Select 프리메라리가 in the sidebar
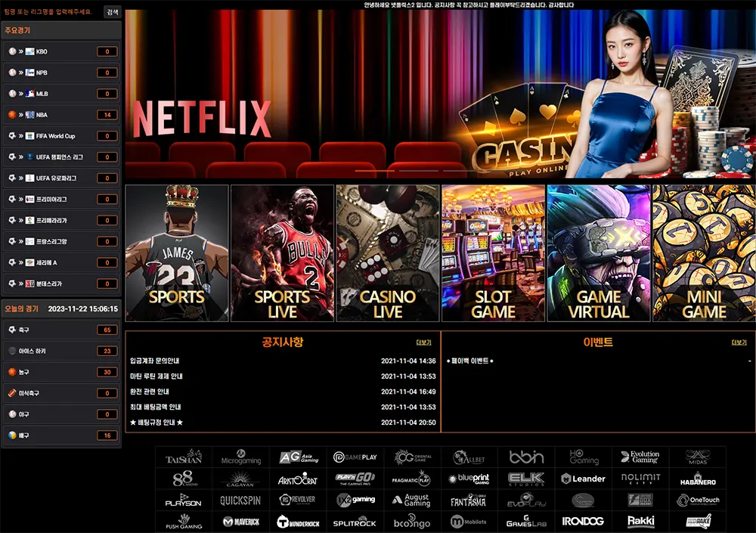 coord(61,221)
